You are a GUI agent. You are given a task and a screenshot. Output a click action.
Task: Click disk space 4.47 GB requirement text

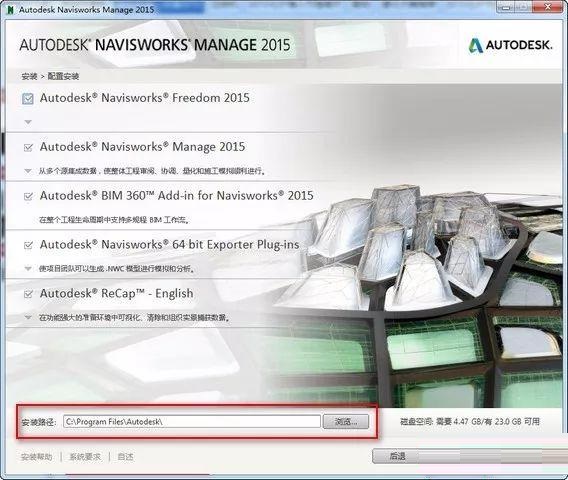click(x=470, y=422)
